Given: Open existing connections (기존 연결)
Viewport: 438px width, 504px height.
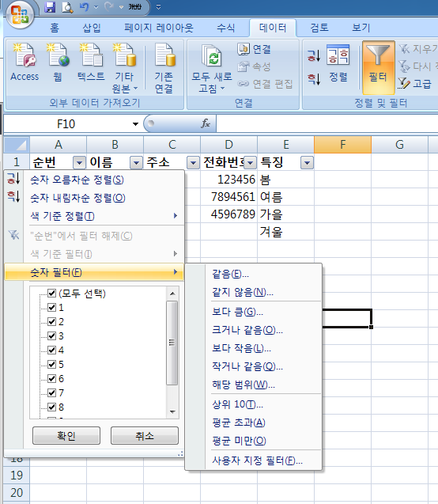Looking at the screenshot, I should click(x=164, y=69).
